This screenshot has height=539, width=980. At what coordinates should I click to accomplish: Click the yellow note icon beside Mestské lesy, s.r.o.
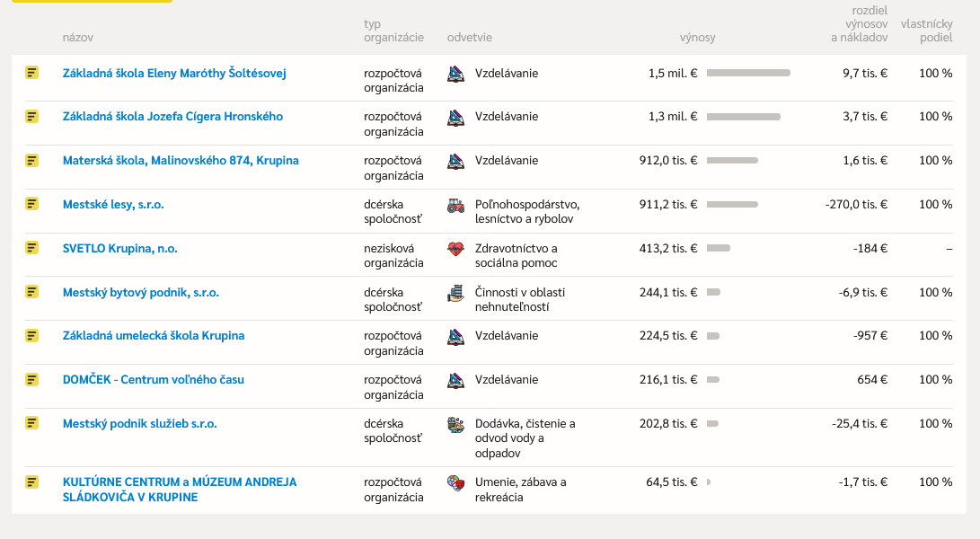click(31, 204)
